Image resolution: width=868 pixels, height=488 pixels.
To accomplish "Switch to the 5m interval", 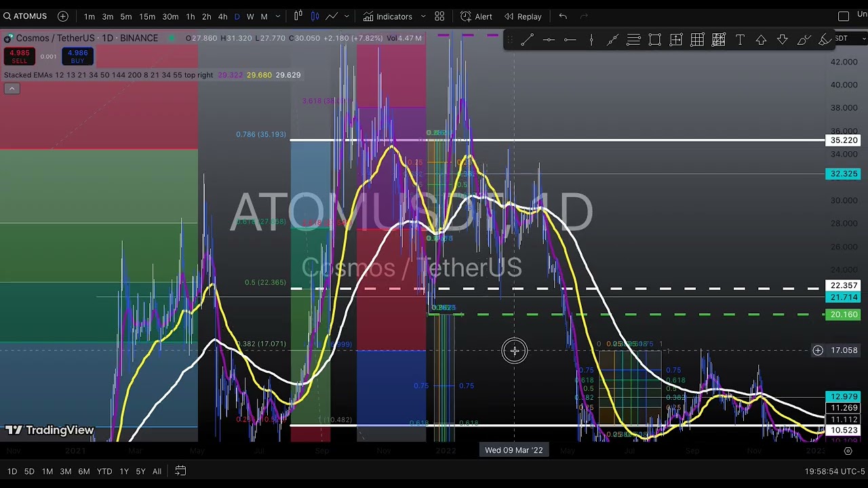I will [x=126, y=16].
